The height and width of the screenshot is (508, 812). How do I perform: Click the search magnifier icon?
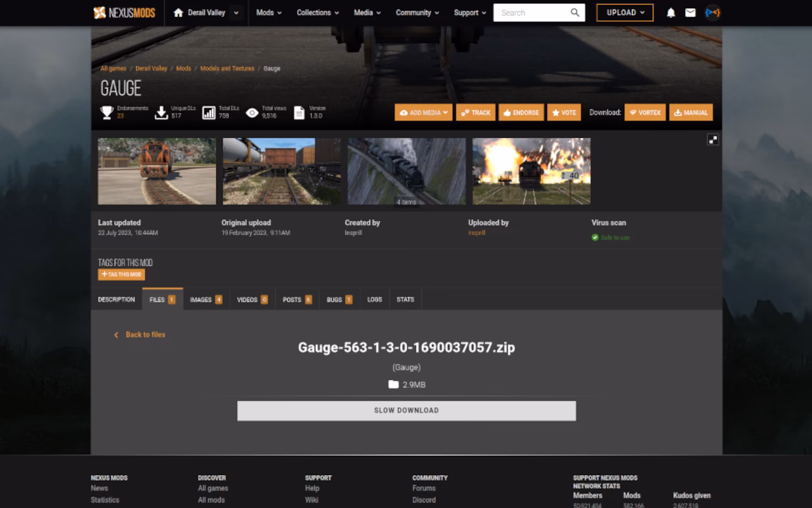(x=575, y=13)
